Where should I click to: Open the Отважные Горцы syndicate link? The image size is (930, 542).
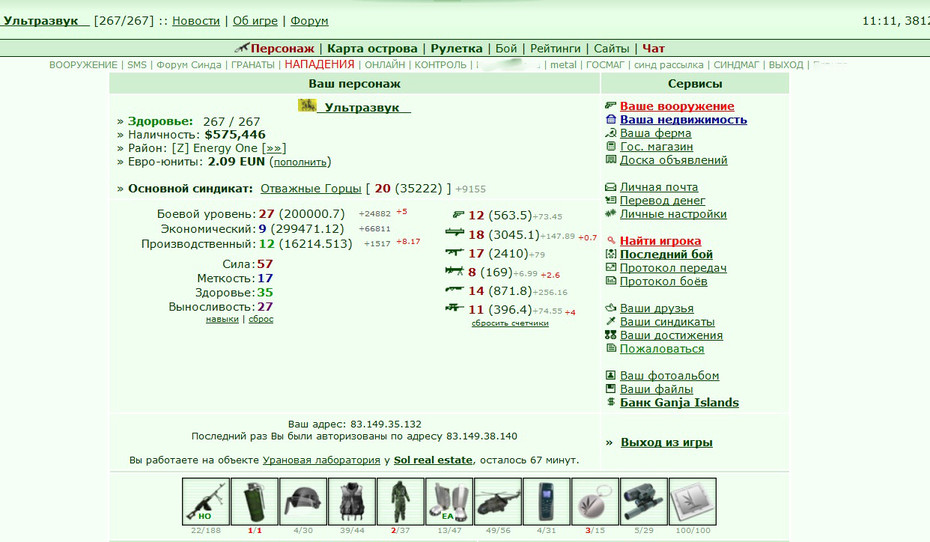tap(311, 189)
